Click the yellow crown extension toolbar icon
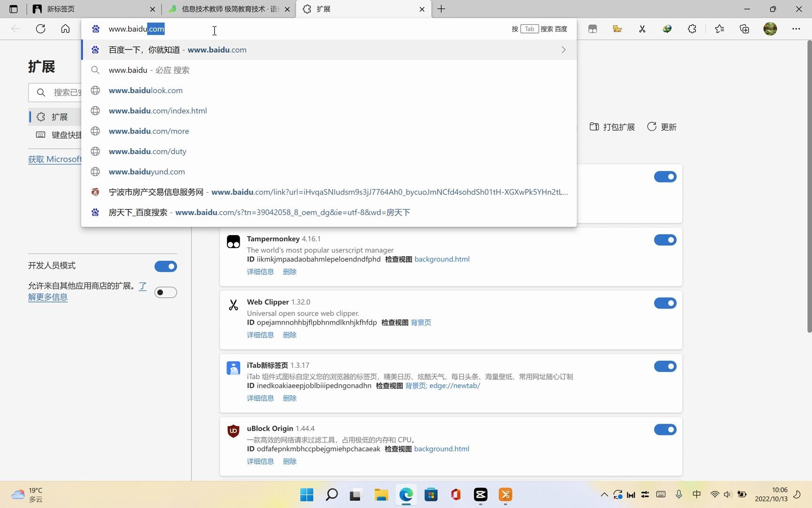The width and height of the screenshot is (812, 508). coord(617,29)
